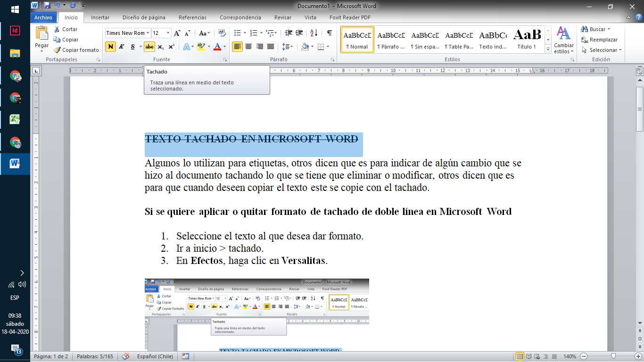Decrease paragraph indent

click(289, 33)
